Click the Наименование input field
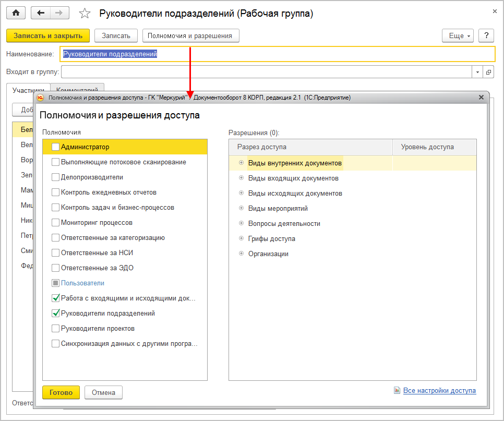Screen dimensions: 504x421 pos(278,54)
